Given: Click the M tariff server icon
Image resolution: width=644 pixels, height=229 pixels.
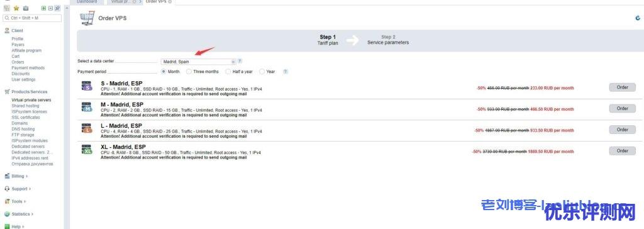Looking at the screenshot, I should [87, 107].
